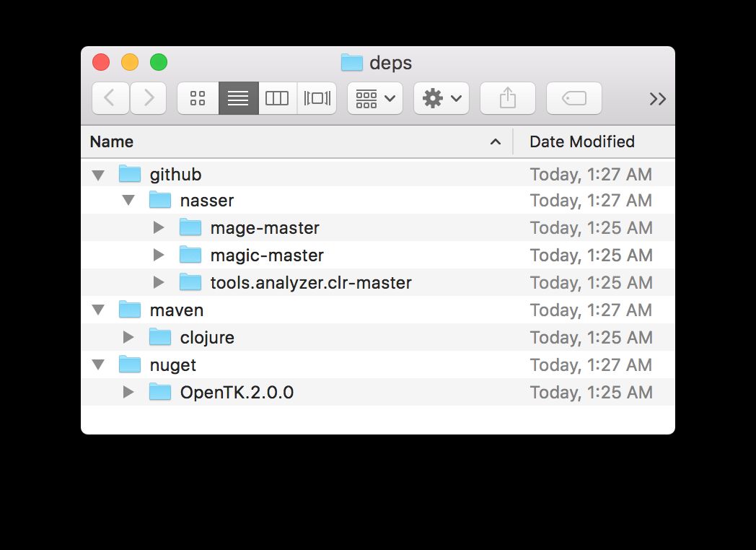The width and height of the screenshot is (756, 550).
Task: Expand the clojure folder triangle
Action: 128,337
